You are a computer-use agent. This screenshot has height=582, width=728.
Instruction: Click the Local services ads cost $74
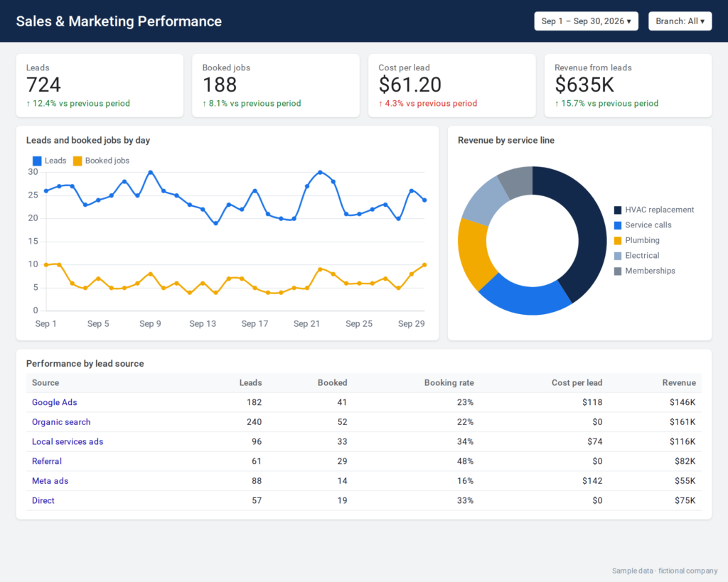pos(595,441)
